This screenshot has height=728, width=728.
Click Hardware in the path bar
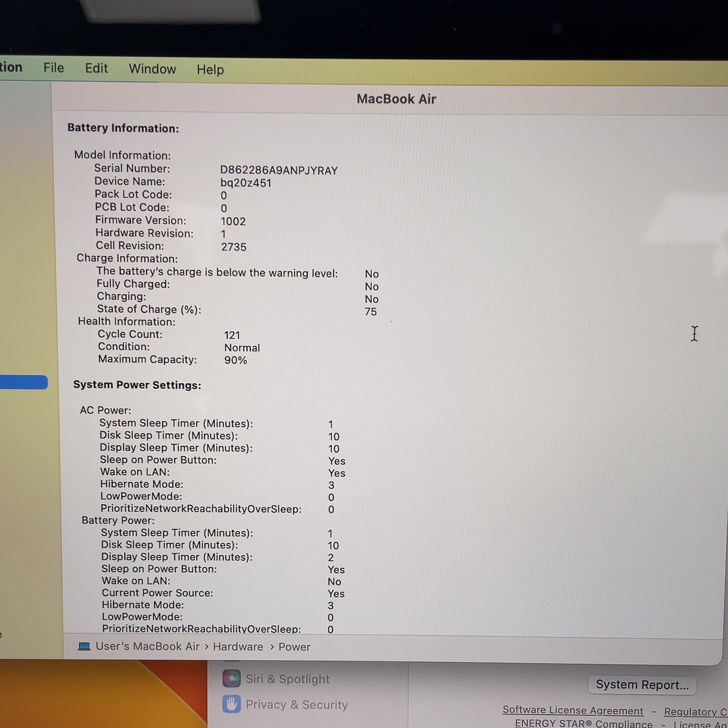pos(238,647)
